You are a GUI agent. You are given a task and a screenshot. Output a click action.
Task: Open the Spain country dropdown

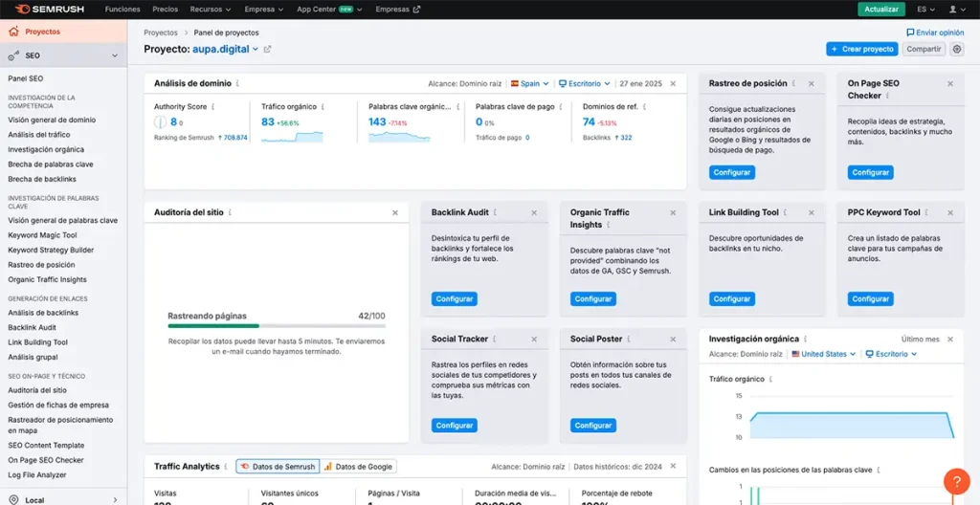tap(530, 84)
